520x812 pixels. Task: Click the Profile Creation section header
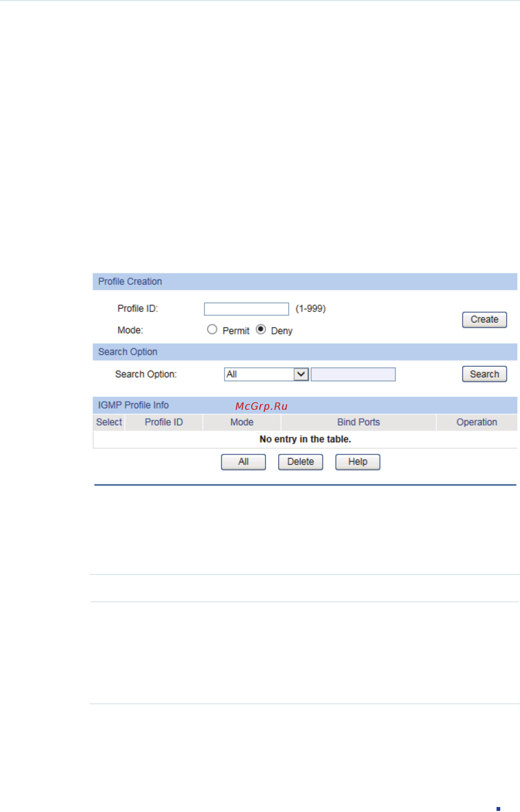pos(305,282)
